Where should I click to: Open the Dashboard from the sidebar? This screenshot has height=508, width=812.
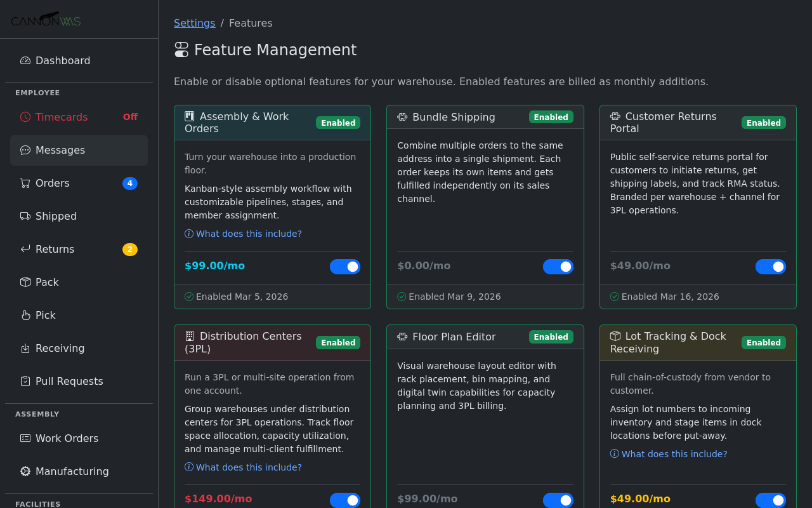point(25,60)
